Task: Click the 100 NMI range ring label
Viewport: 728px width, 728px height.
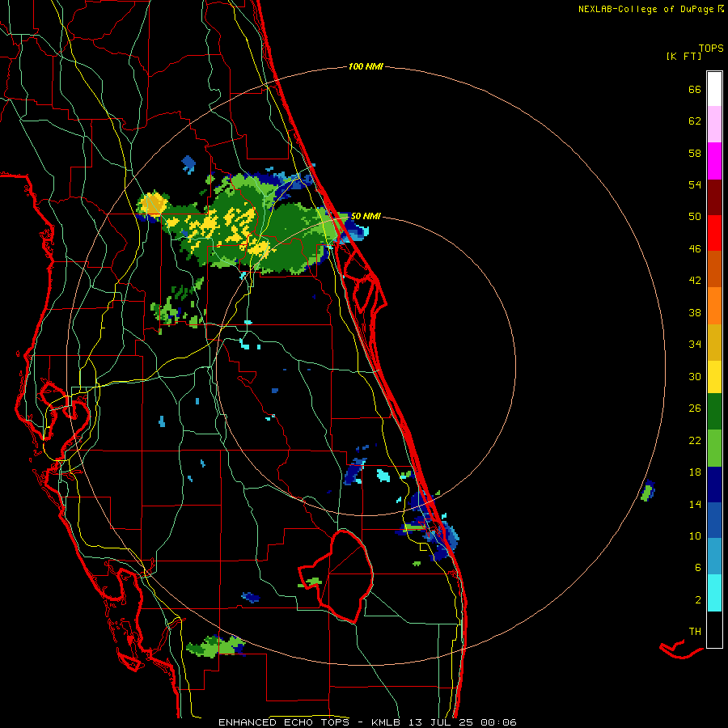Action: click(366, 67)
